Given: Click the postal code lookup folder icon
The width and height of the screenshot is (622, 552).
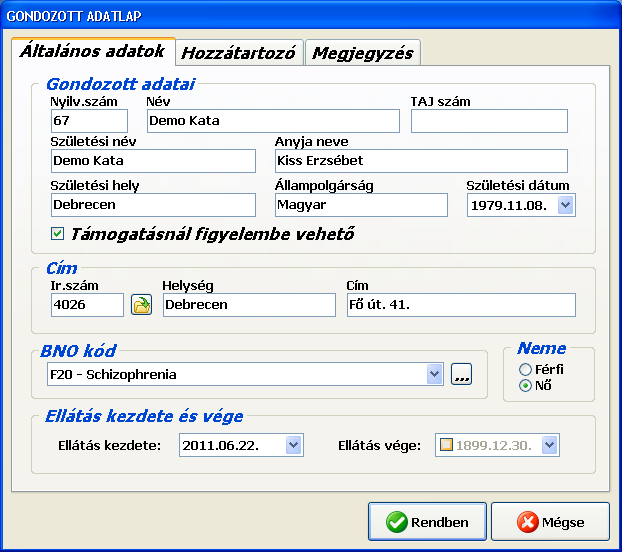Looking at the screenshot, I should click(x=142, y=305).
